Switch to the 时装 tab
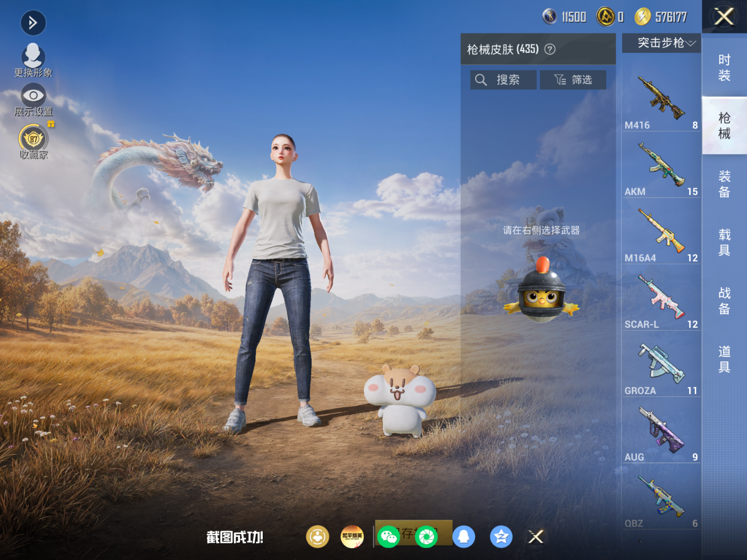747x560 pixels. point(725,67)
